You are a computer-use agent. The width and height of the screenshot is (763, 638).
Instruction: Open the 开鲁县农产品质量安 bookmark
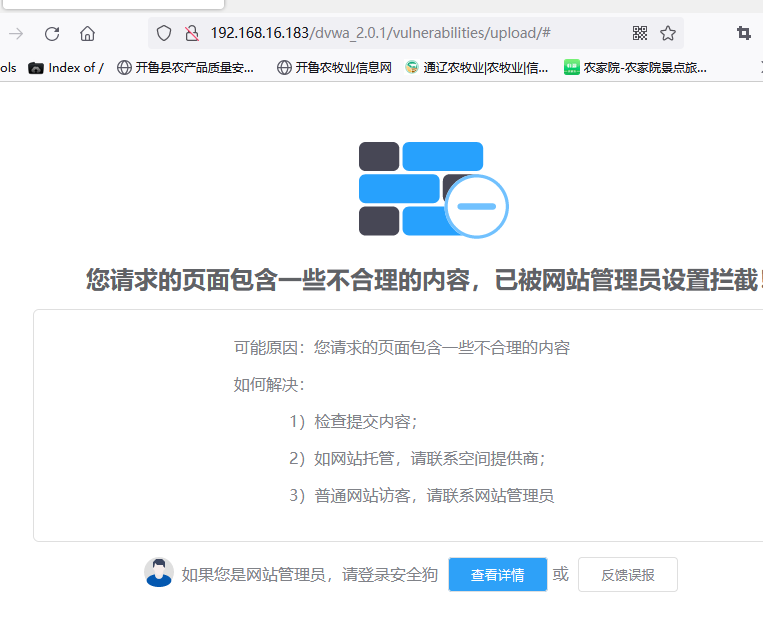pos(185,68)
